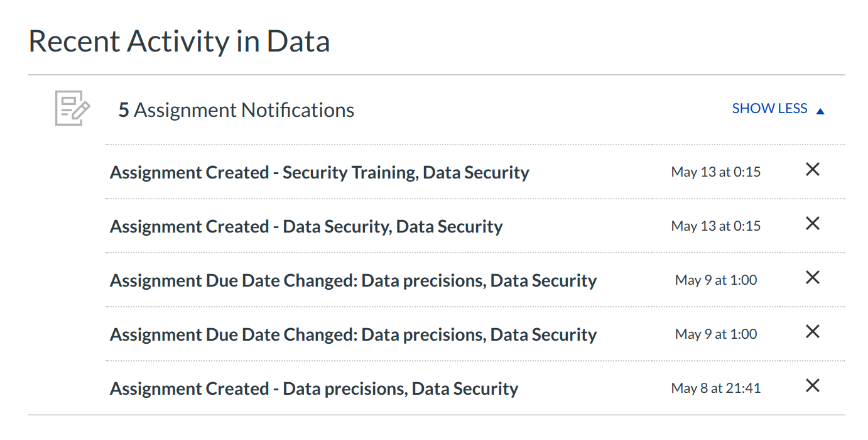
Task: Click the '5 Assignment Notifications' header text
Action: point(236,110)
